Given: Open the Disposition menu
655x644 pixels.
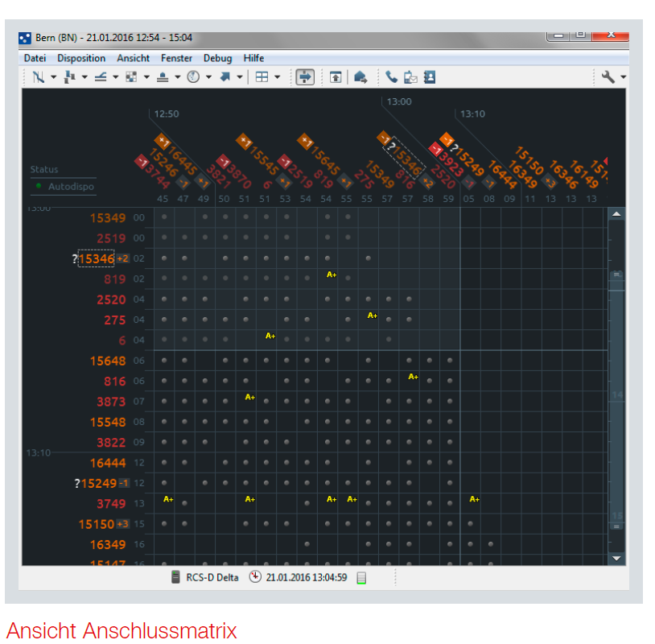Looking at the screenshot, I should click(x=81, y=58).
